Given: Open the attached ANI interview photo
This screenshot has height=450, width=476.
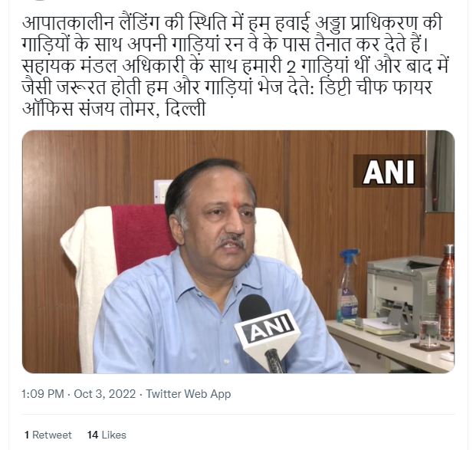Looking at the screenshot, I should point(238,251).
